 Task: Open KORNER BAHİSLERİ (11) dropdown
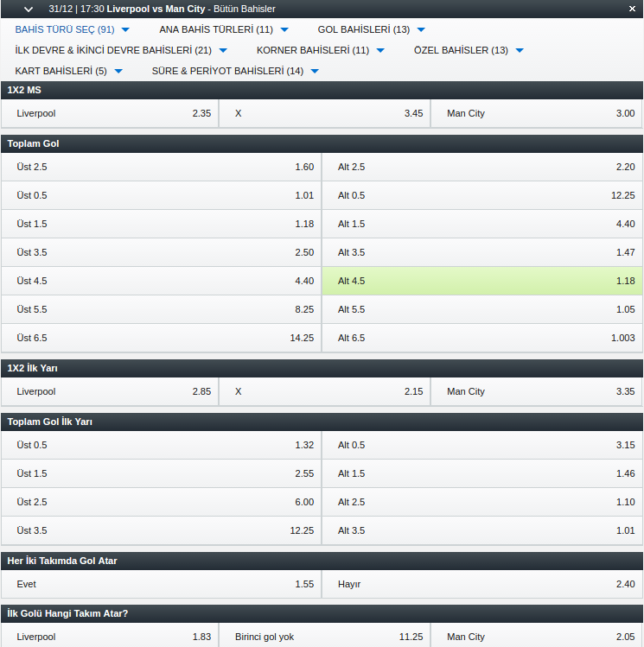[x=321, y=50]
